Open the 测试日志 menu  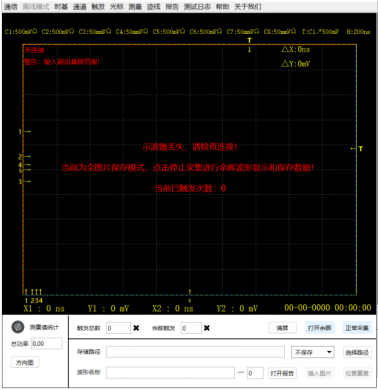click(x=197, y=7)
